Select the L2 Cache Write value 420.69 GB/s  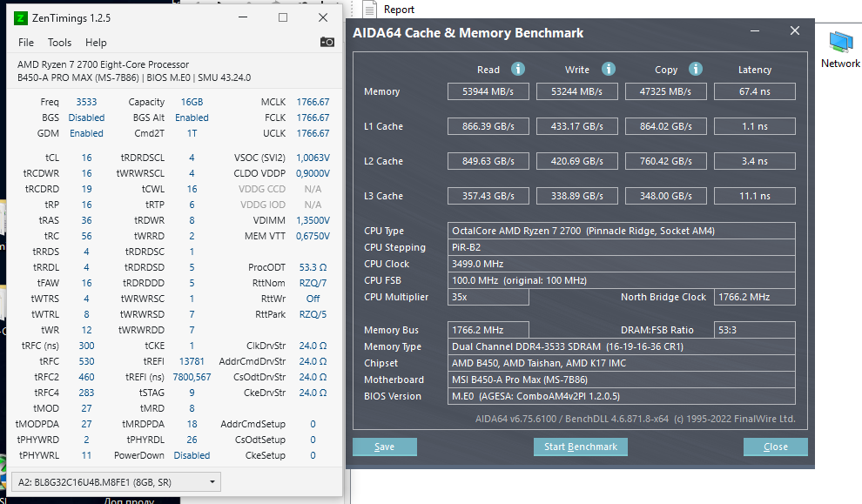click(576, 161)
